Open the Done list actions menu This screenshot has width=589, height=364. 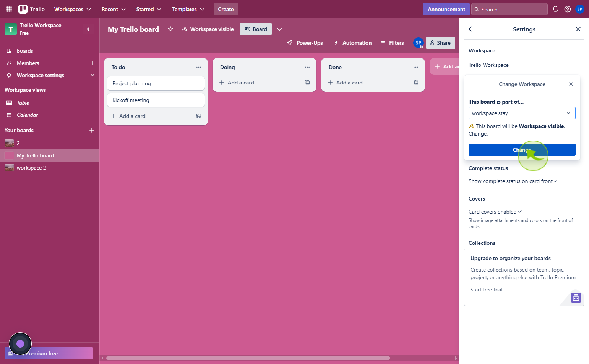click(x=416, y=67)
